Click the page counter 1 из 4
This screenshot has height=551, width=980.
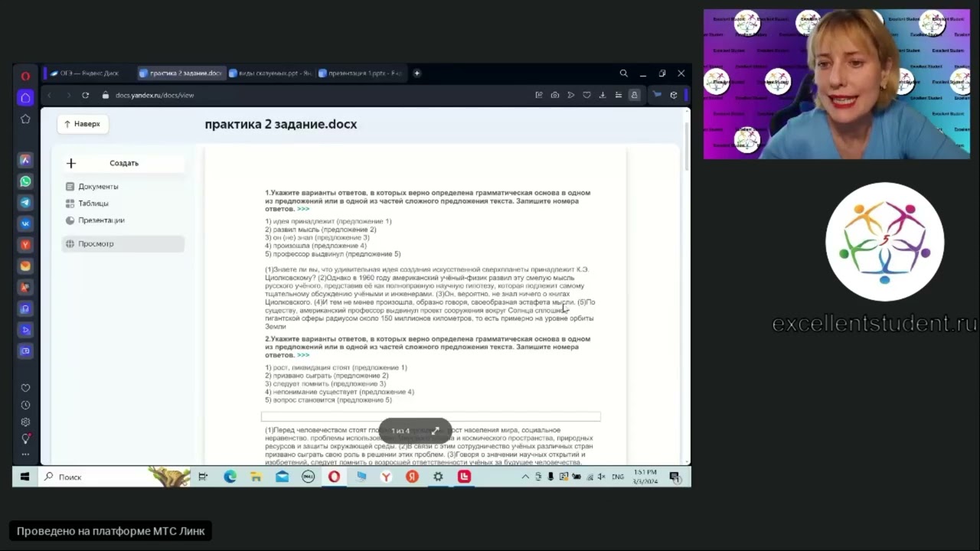point(400,431)
